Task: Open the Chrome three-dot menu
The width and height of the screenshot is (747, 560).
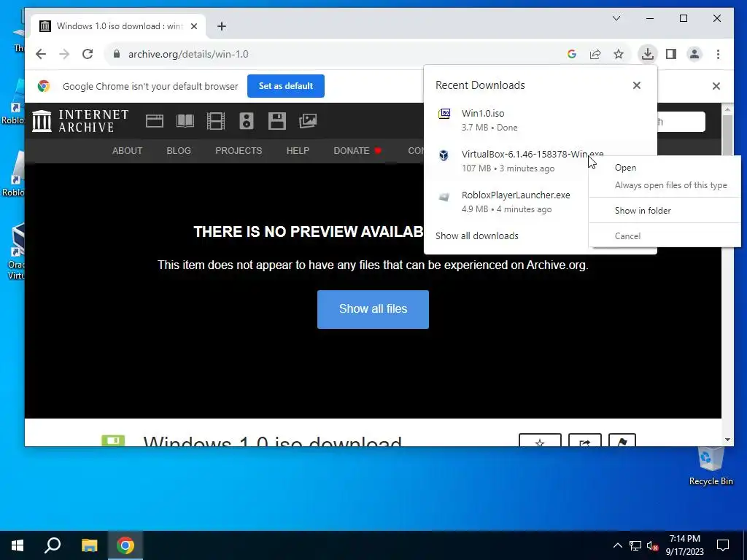Action: click(718, 54)
